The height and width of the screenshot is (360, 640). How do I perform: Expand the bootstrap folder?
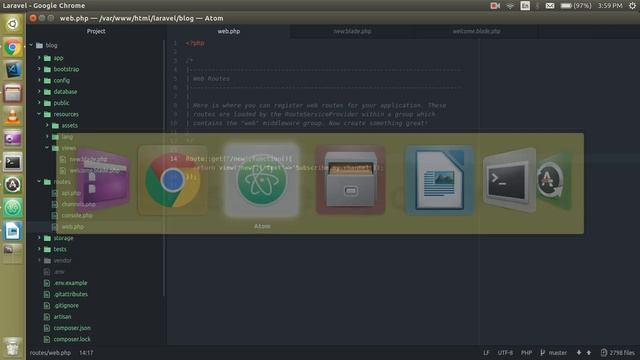[x=39, y=69]
